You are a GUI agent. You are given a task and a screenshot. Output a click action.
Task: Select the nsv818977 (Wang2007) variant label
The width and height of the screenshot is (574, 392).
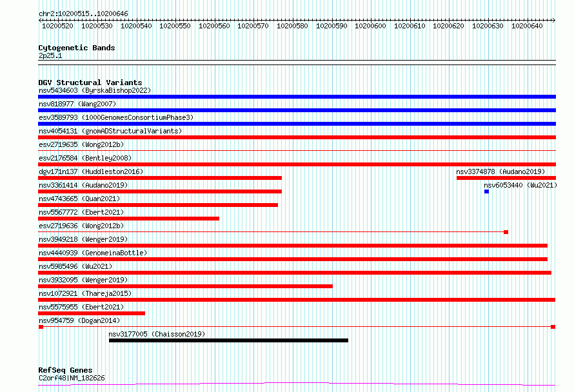tap(77, 104)
